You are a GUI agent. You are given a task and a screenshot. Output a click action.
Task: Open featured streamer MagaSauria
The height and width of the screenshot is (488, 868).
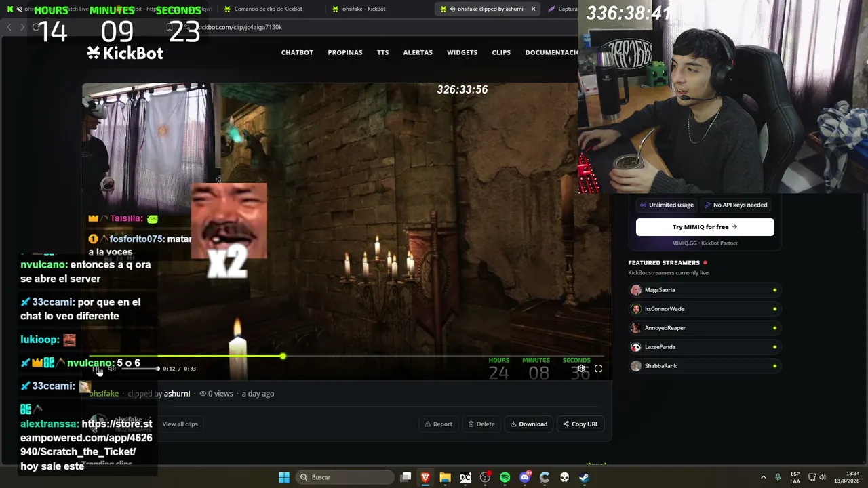pyautogui.click(x=705, y=290)
